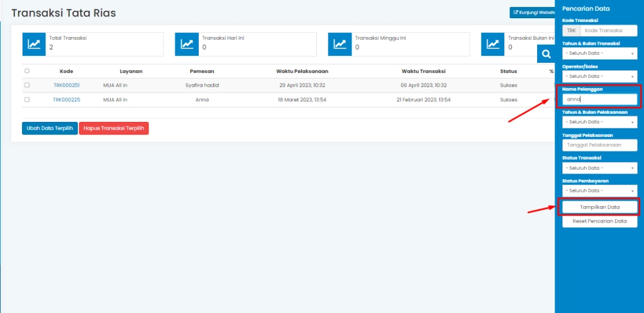Click the blue search magnifier icon

point(546,55)
